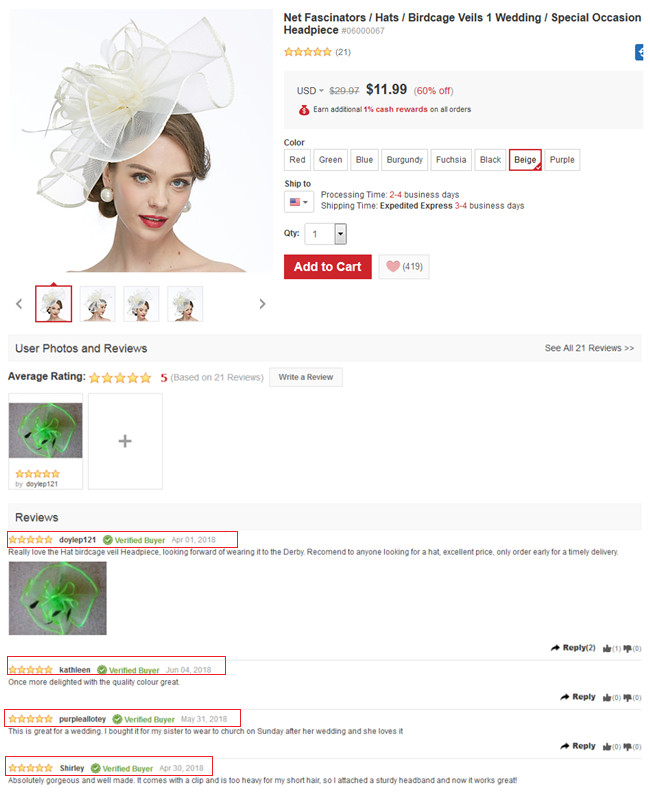650x798 pixels.
Task: Select the second product thumbnail image
Action: click(98, 304)
